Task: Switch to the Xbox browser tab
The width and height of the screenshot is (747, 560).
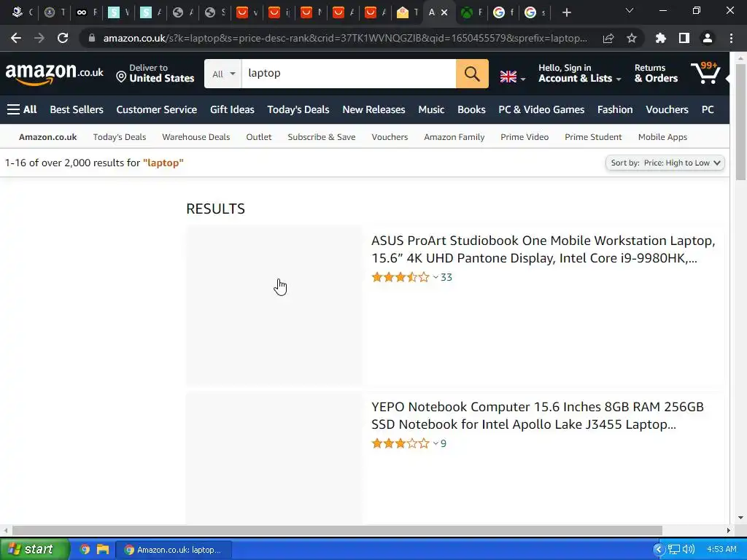Action: pyautogui.click(x=472, y=12)
